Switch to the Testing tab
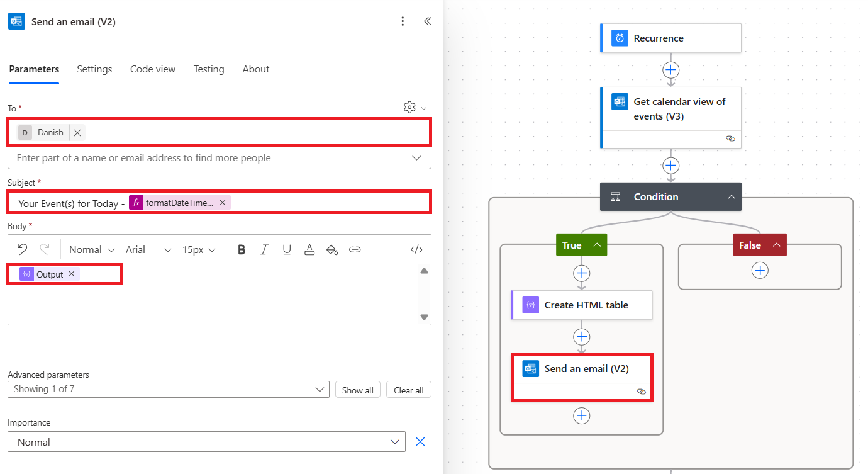The image size is (868, 474). [x=209, y=69]
